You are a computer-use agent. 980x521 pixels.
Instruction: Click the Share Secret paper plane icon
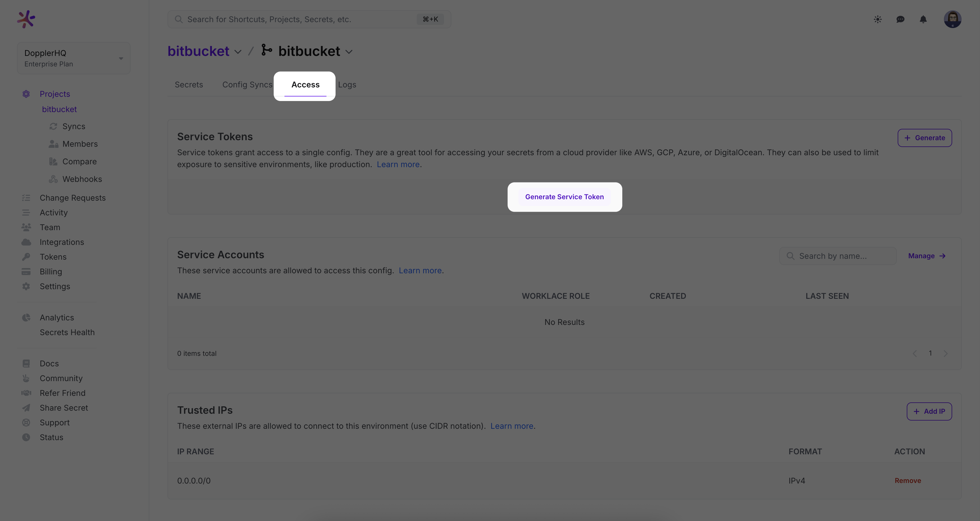pyautogui.click(x=26, y=408)
